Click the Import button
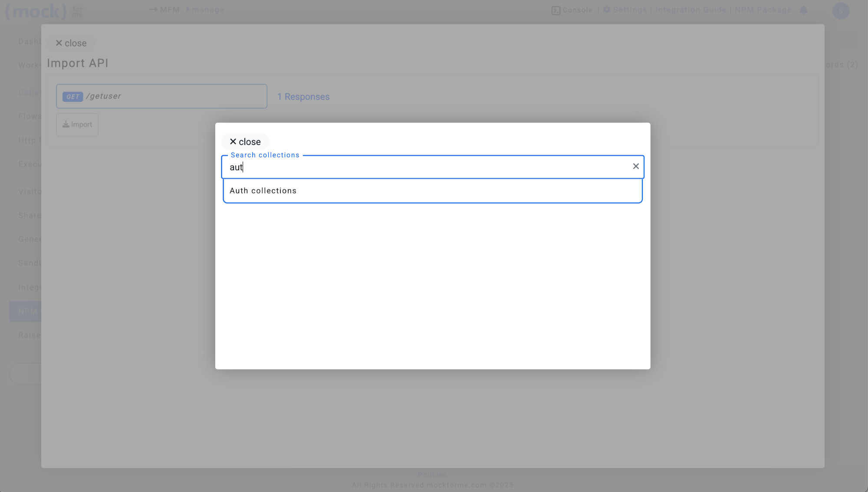This screenshot has height=492, width=868. pyautogui.click(x=77, y=125)
